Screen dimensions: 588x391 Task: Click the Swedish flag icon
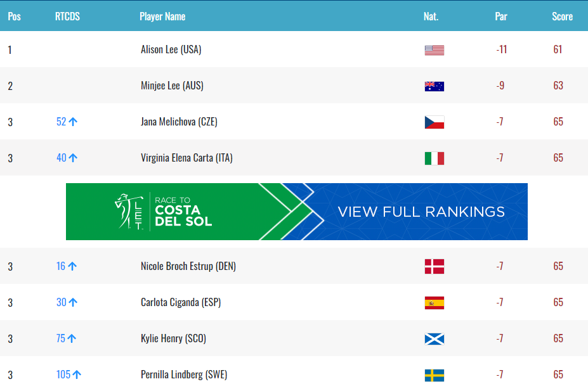(434, 375)
